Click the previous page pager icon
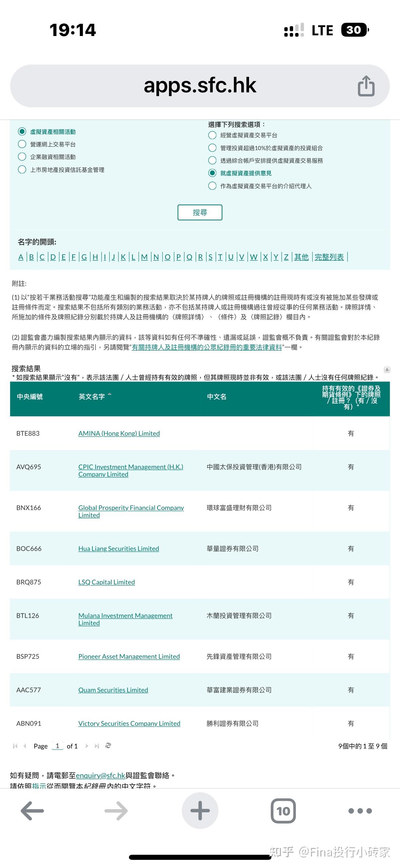 pyautogui.click(x=25, y=746)
